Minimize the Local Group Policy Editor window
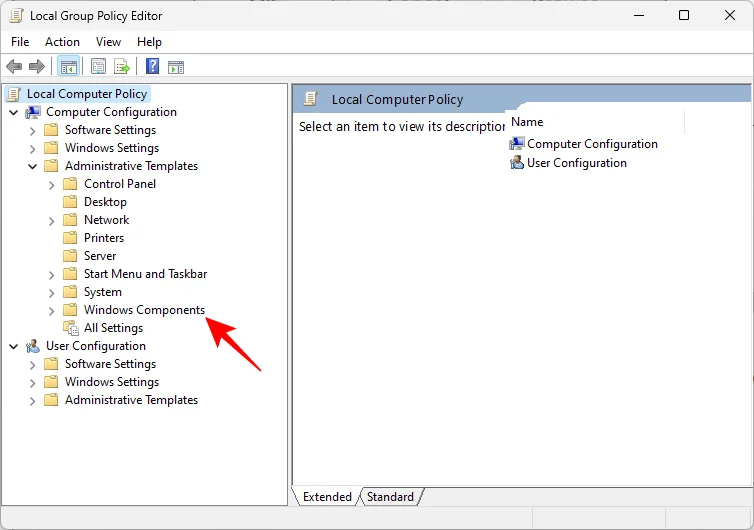The width and height of the screenshot is (754, 530). [x=639, y=15]
